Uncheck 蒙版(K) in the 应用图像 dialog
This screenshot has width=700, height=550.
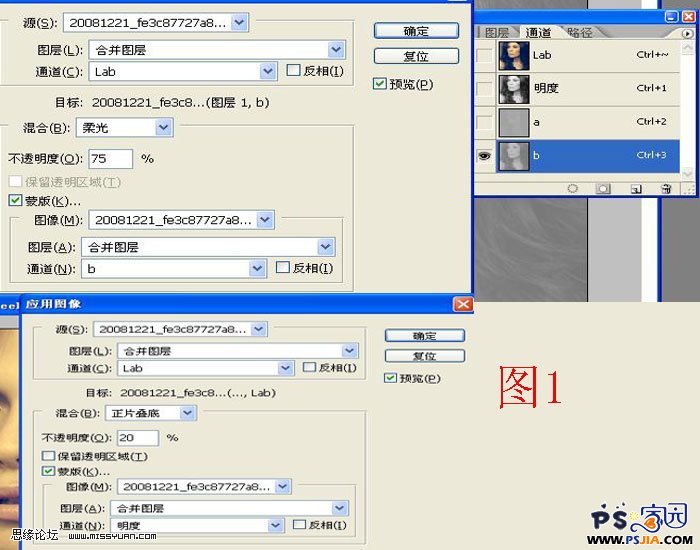point(48,471)
